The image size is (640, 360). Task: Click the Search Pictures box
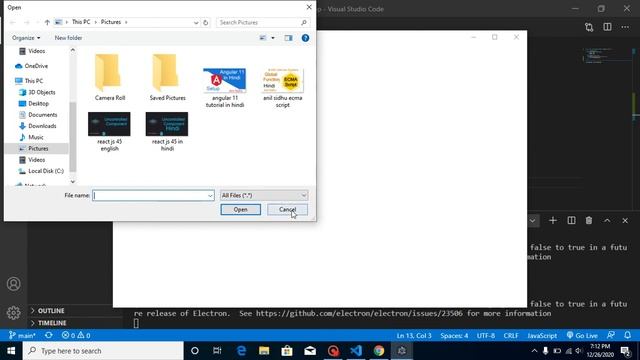(263, 22)
